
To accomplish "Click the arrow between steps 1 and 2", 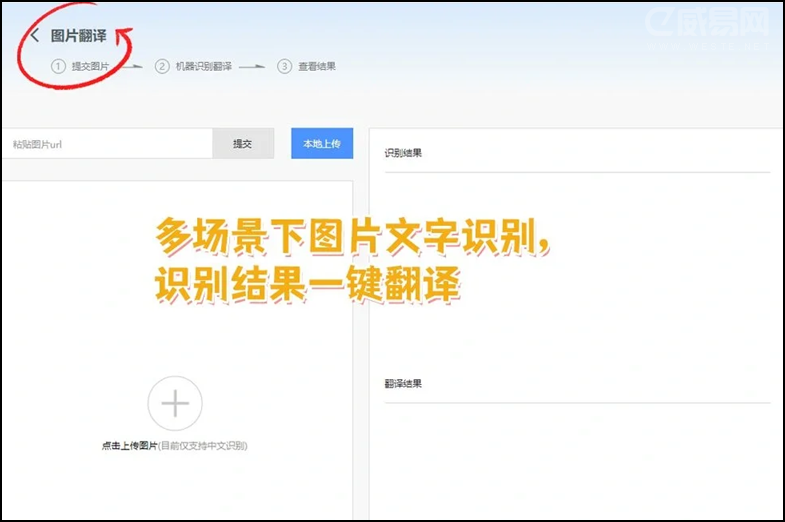I will tap(133, 67).
